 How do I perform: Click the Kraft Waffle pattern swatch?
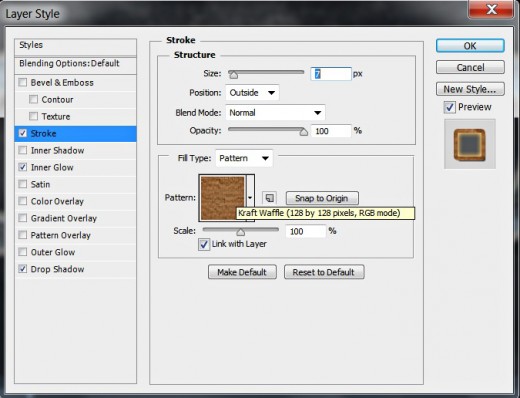point(223,198)
